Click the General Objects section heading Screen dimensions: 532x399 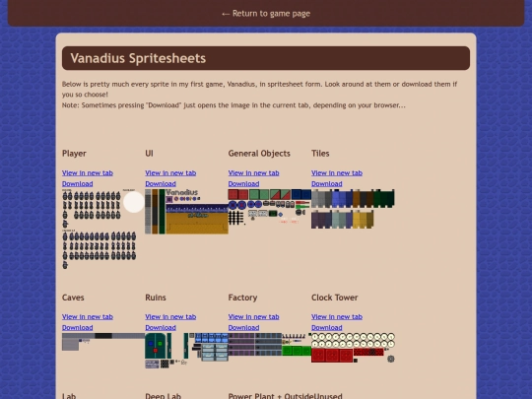(259, 154)
